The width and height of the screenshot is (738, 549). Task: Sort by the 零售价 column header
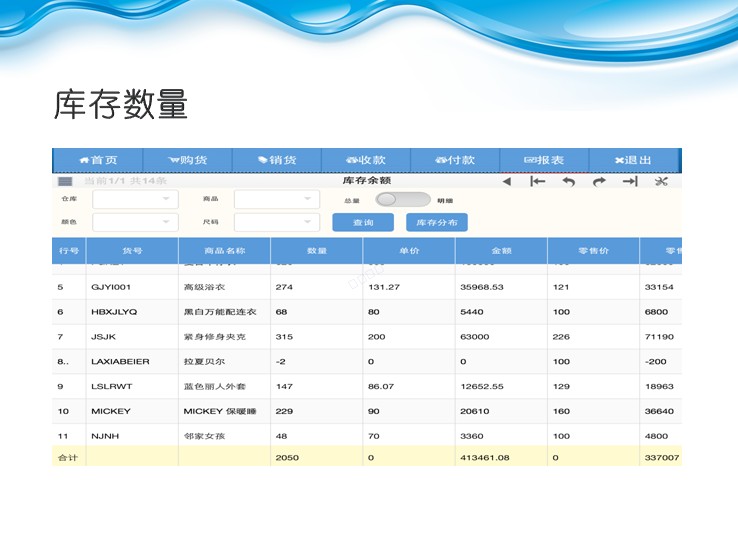(594, 251)
